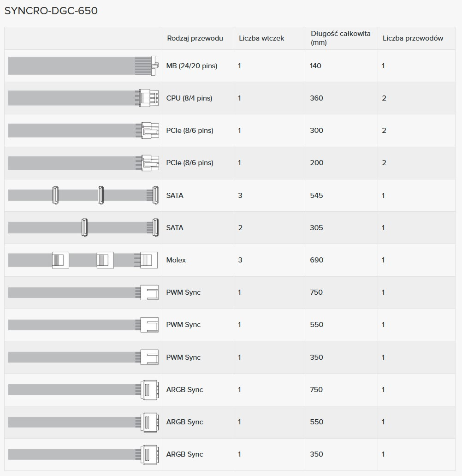
Task: Click the three-connector SATA cable illustration
Action: pyautogui.click(x=83, y=196)
